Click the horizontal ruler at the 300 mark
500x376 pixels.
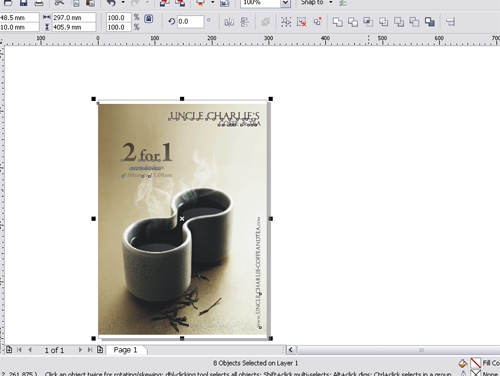tap(268, 39)
